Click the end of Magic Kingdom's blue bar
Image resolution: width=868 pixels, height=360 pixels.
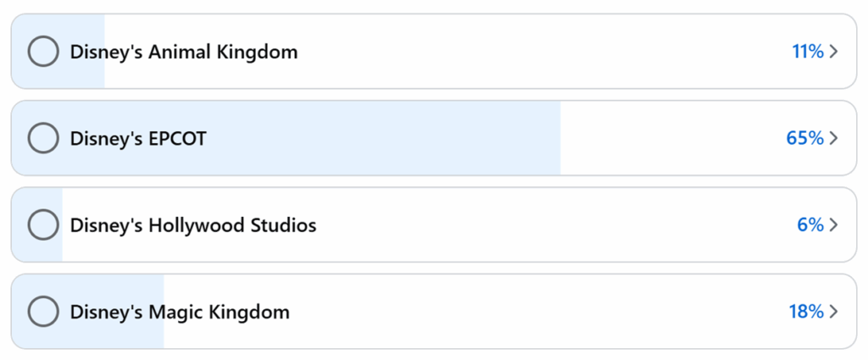coord(160,312)
